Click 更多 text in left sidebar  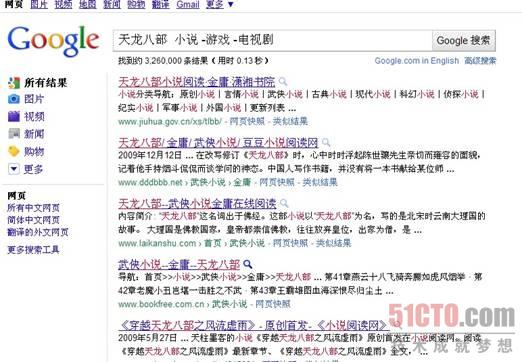coord(34,169)
